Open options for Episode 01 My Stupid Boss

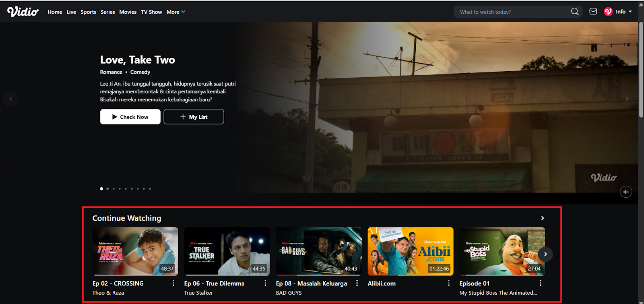(x=541, y=283)
